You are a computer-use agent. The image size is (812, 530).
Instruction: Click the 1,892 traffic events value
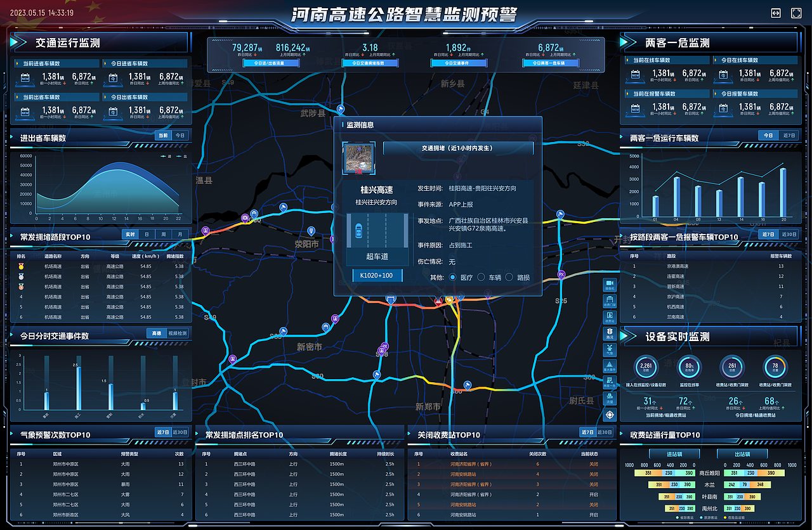[x=455, y=48]
